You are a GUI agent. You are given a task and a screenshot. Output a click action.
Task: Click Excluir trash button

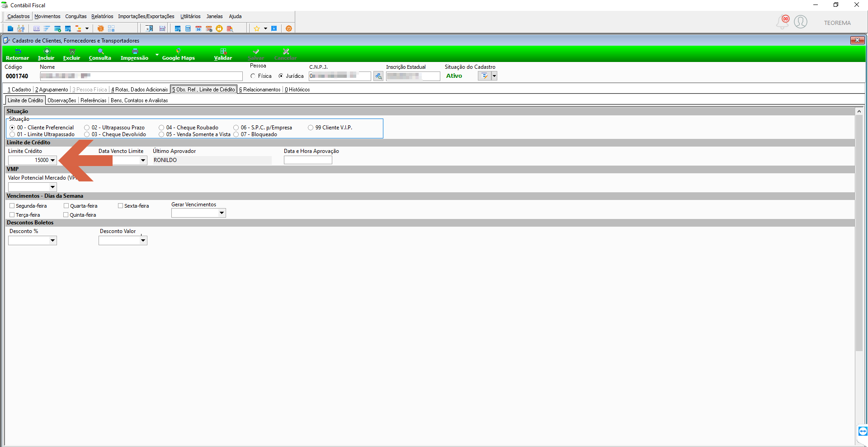pyautogui.click(x=71, y=54)
